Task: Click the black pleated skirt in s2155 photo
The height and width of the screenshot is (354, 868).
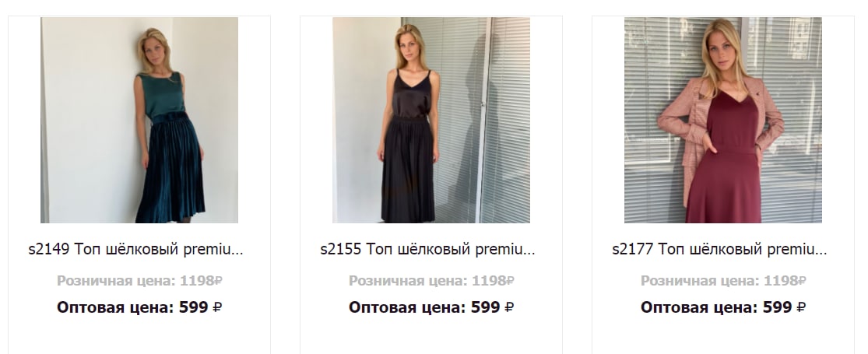Action: pyautogui.click(x=409, y=170)
